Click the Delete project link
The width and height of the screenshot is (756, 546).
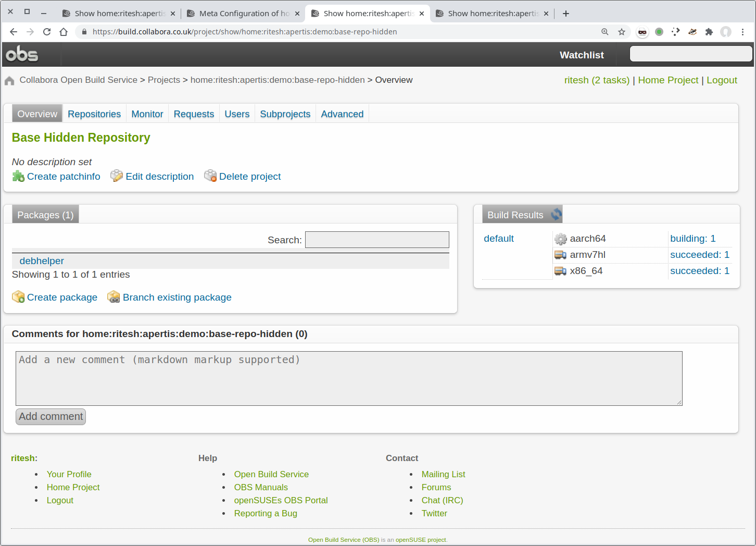coord(250,177)
